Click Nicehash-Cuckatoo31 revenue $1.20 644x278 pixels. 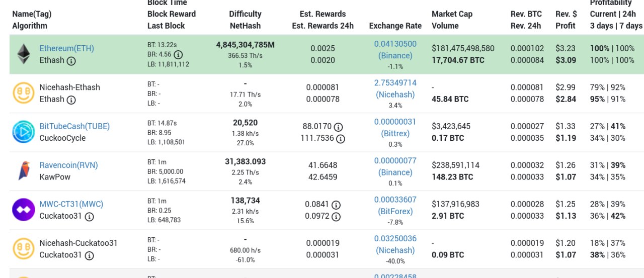tap(566, 243)
